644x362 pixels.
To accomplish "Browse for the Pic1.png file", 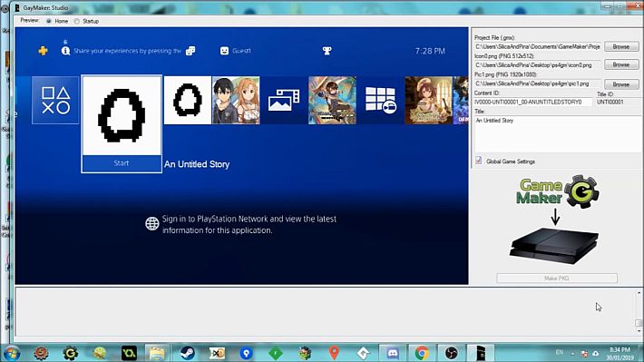I will (x=621, y=84).
